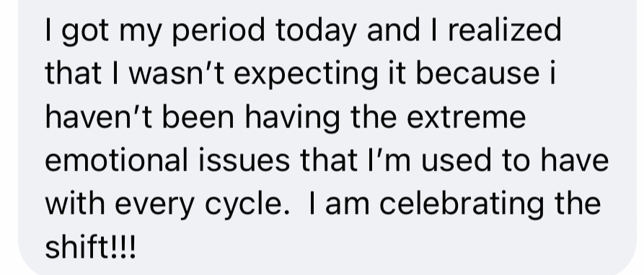Click the word "been" in third line
644x275 pixels.
(x=198, y=117)
